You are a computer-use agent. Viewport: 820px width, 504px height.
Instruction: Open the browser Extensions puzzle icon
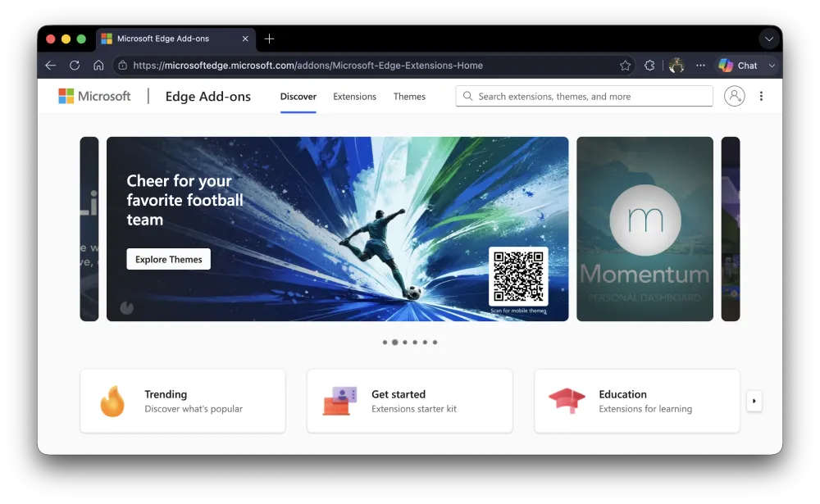click(x=649, y=66)
